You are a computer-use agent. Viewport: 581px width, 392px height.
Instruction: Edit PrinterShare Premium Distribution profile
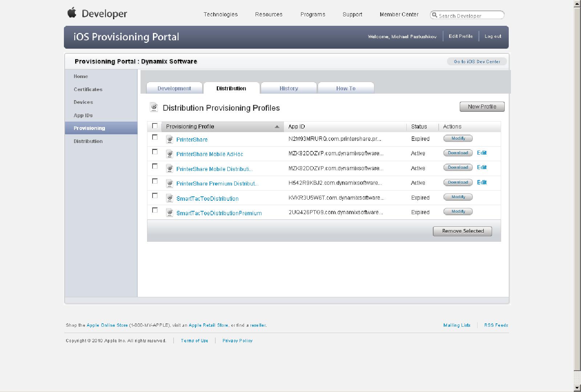pos(482,182)
